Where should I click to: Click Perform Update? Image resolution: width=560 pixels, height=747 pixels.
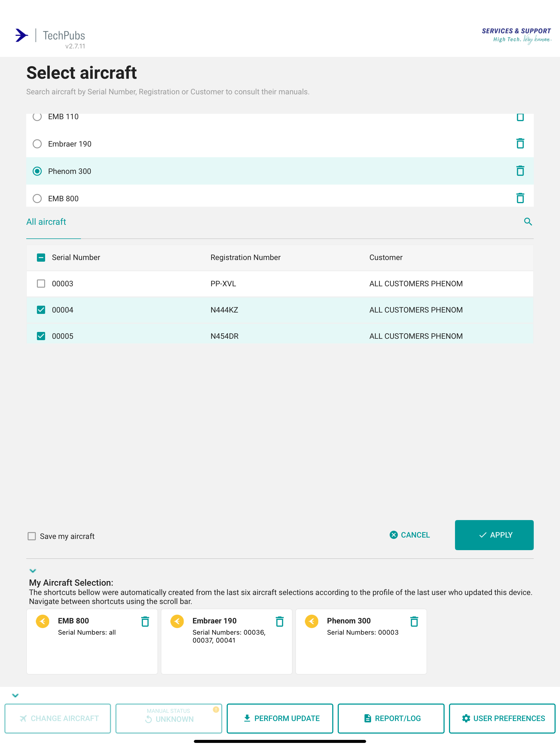[280, 718]
